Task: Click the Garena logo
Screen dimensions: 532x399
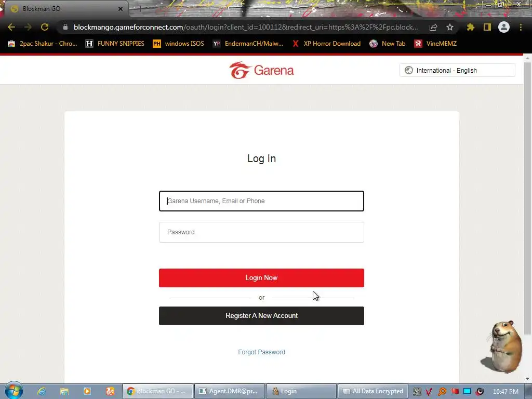Action: click(261, 70)
